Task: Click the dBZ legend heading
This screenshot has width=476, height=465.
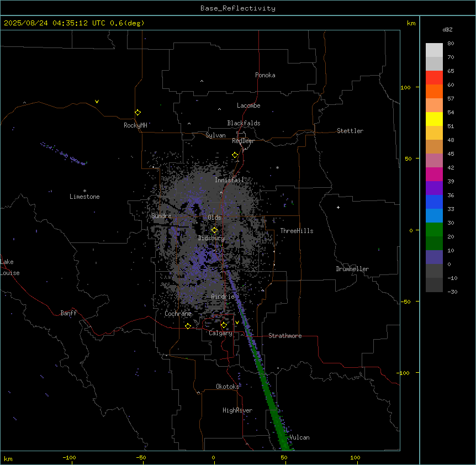Action: (447, 29)
